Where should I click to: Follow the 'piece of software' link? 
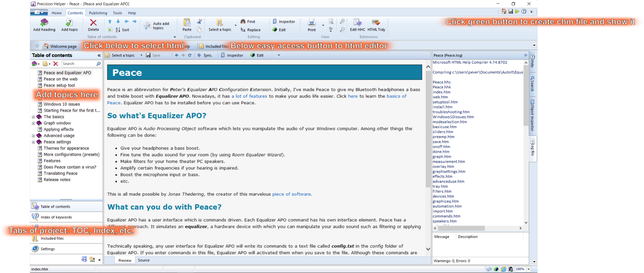pos(292,194)
